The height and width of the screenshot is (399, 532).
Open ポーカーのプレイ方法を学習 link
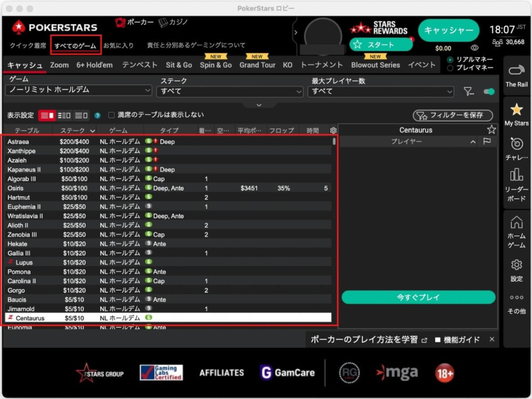[368, 340]
